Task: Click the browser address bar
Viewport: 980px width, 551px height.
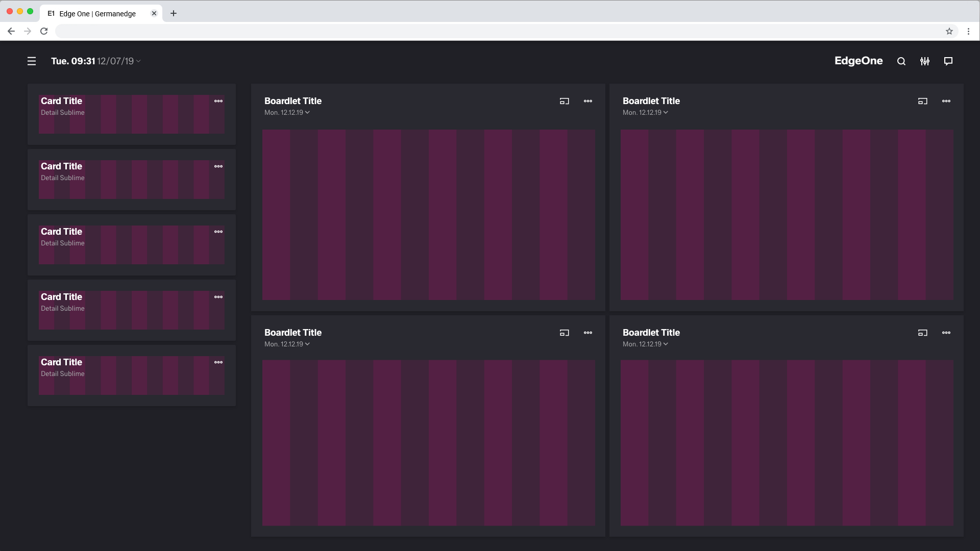Action: click(x=490, y=31)
